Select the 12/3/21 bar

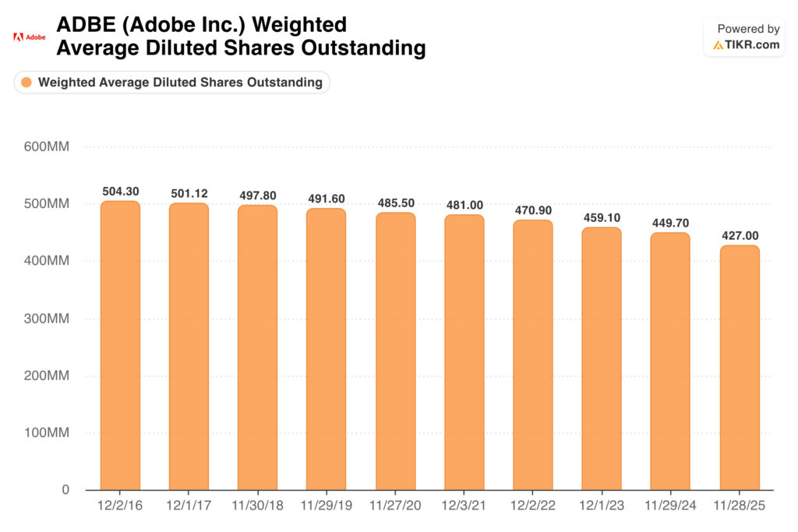[x=464, y=352]
